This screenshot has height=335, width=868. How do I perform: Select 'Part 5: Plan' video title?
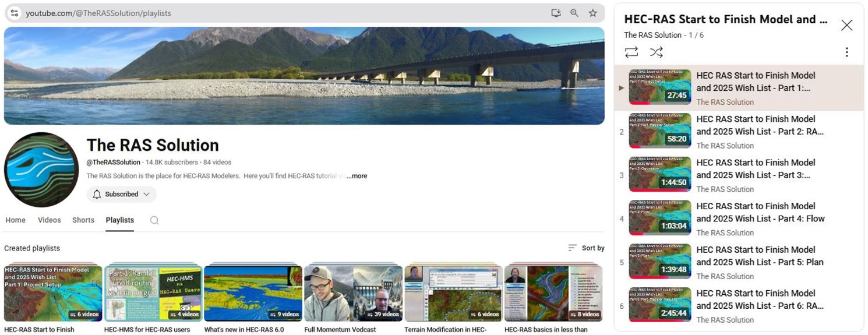point(760,256)
